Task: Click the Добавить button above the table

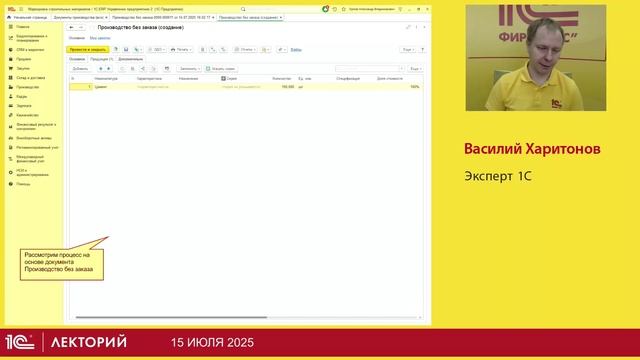Action: coord(80,69)
